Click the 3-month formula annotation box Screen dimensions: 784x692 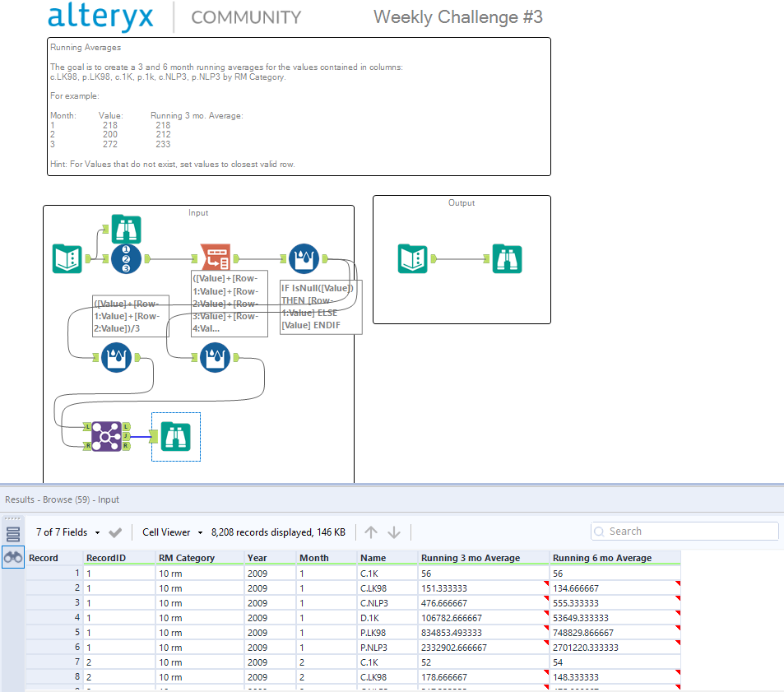pos(131,316)
